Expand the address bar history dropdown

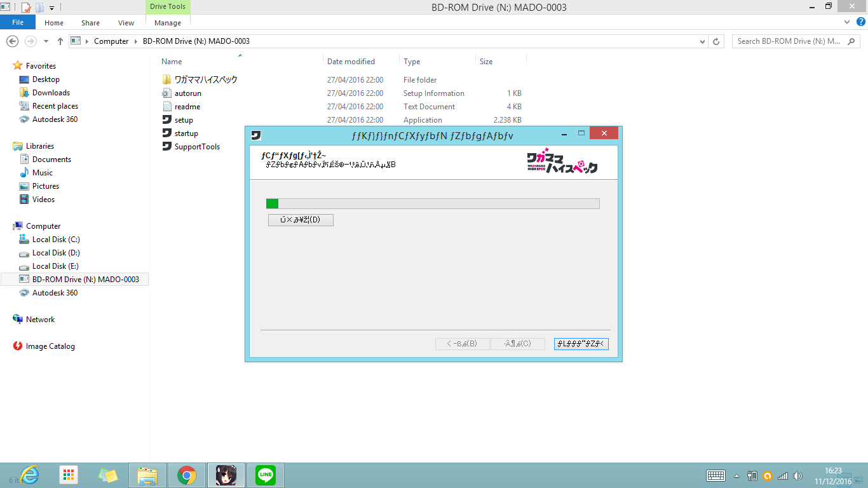click(x=702, y=41)
